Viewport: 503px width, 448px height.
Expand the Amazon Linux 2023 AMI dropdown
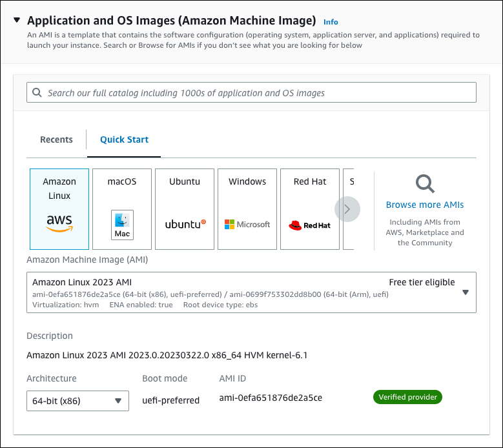[465, 292]
